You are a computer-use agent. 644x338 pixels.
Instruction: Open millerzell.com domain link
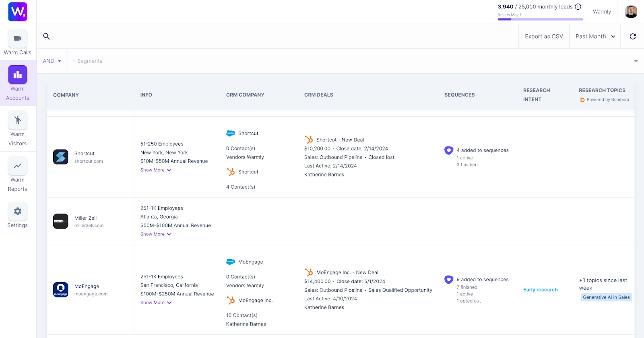89,226
